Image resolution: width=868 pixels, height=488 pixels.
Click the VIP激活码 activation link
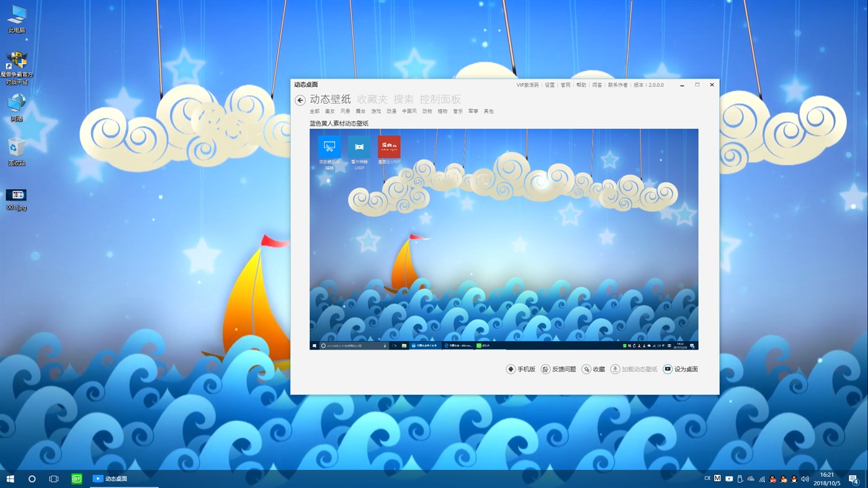coord(527,84)
